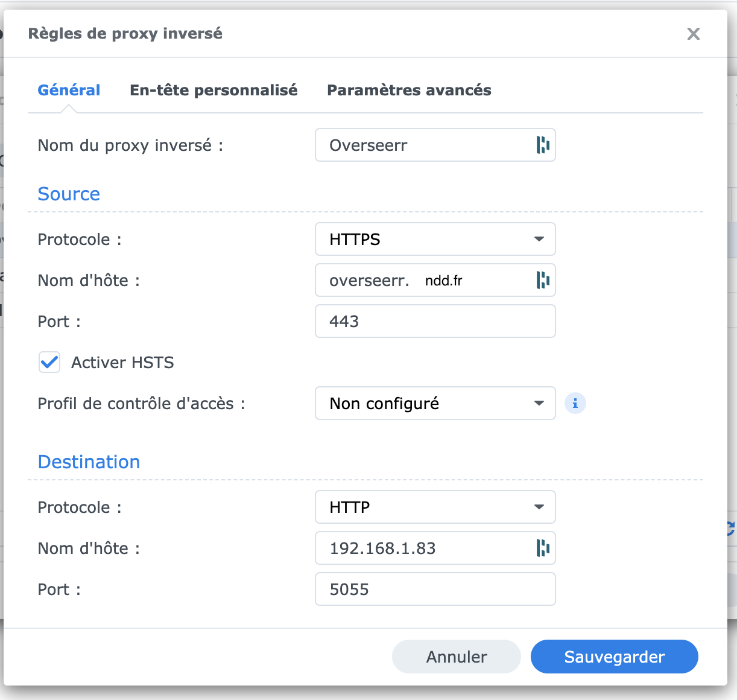Click the source port field containing 443
The width and height of the screenshot is (737, 700).
(x=435, y=322)
